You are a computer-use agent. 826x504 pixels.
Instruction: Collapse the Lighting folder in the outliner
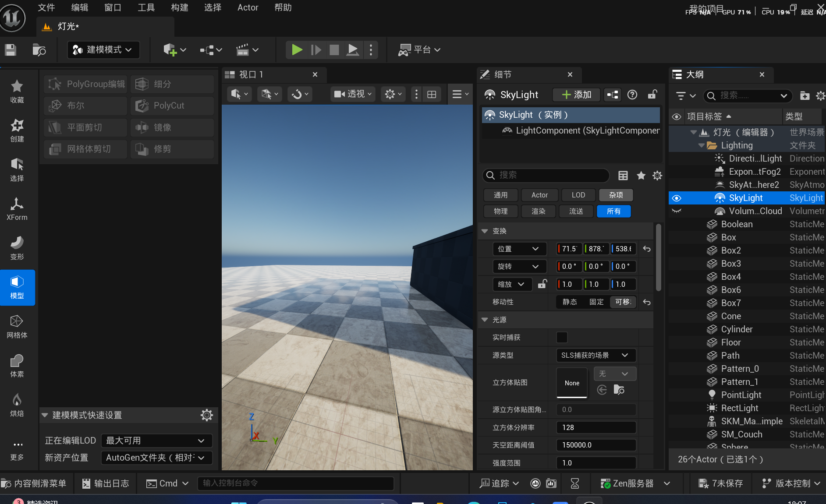point(701,145)
